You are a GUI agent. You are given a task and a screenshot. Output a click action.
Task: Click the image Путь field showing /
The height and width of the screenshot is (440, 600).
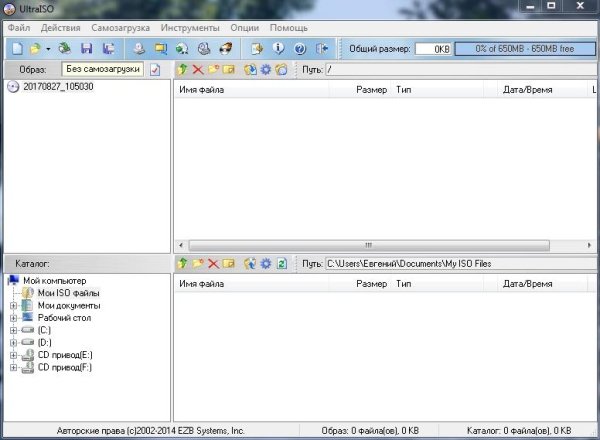tap(461, 70)
